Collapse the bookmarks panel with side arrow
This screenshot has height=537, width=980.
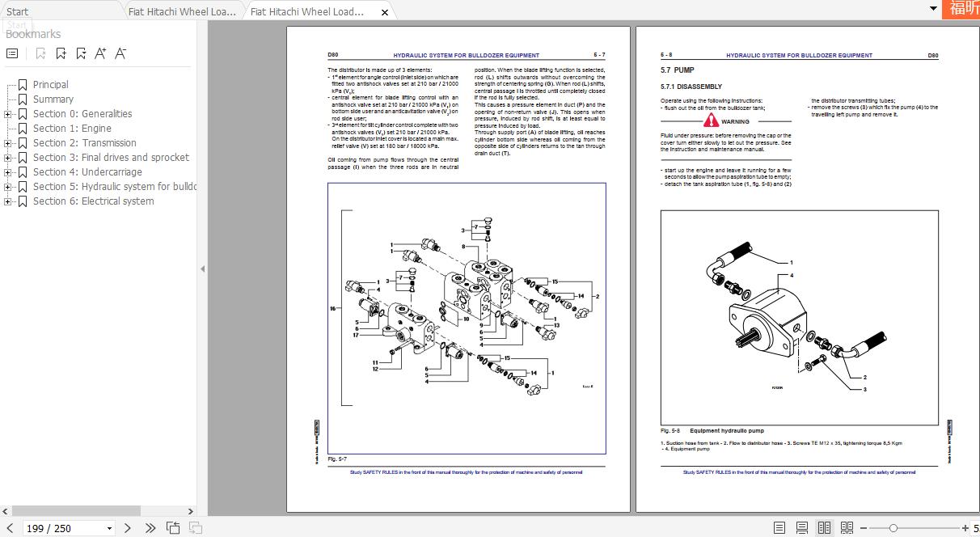coord(202,269)
